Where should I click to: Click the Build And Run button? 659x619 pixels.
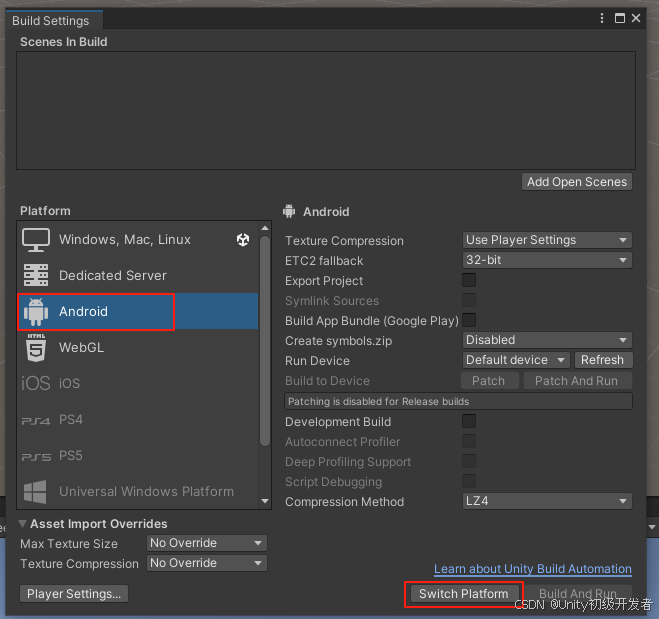coord(577,594)
